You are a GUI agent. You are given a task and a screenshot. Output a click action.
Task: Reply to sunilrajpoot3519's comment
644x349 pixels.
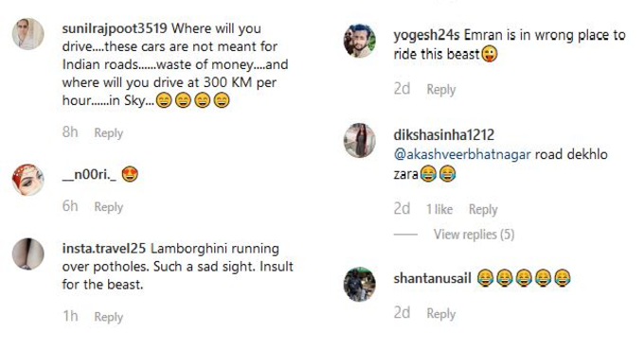pos(108,132)
